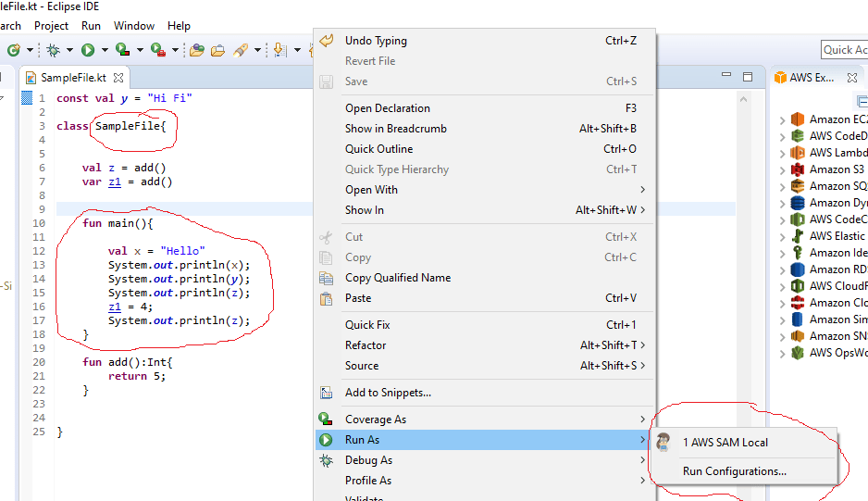Click the Add to Snippets icon
Image resolution: width=868 pixels, height=501 pixels.
point(326,393)
